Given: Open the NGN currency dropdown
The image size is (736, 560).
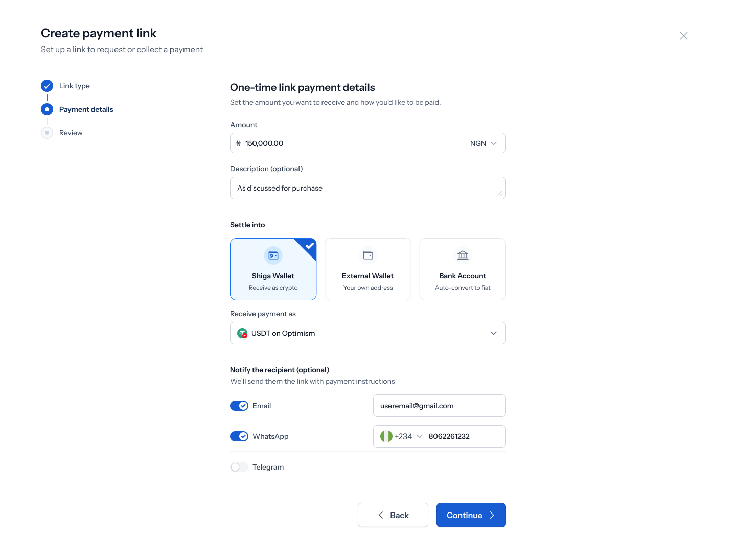Looking at the screenshot, I should tap(484, 143).
